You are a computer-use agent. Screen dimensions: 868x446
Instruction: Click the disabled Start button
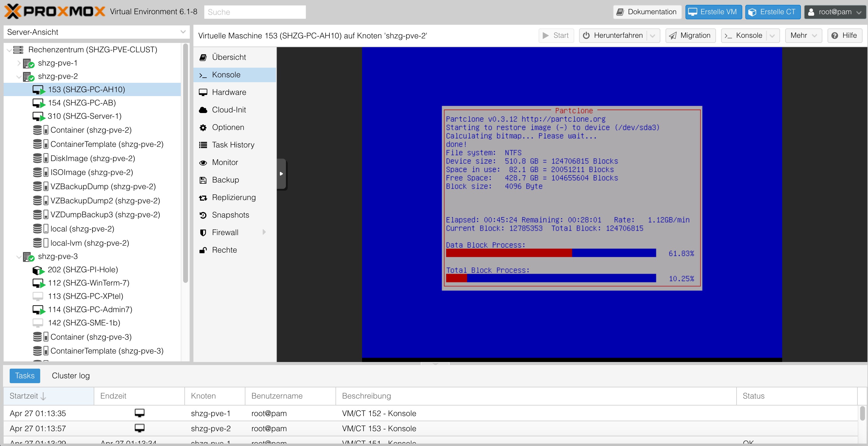pos(556,35)
